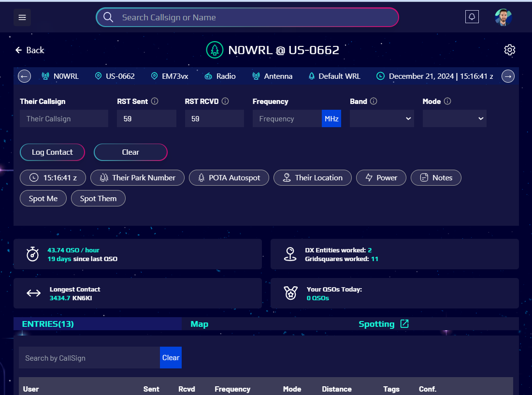Open the Notes chip

click(436, 177)
